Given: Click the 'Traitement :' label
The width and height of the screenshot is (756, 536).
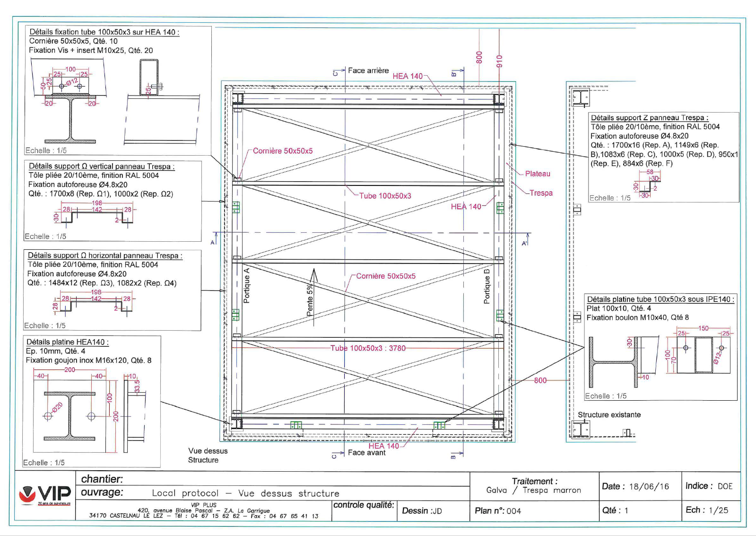Looking at the screenshot, I should [534, 481].
